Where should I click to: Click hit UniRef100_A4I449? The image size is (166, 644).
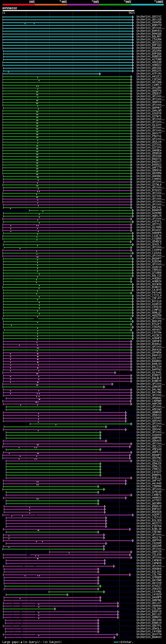click(149, 483)
